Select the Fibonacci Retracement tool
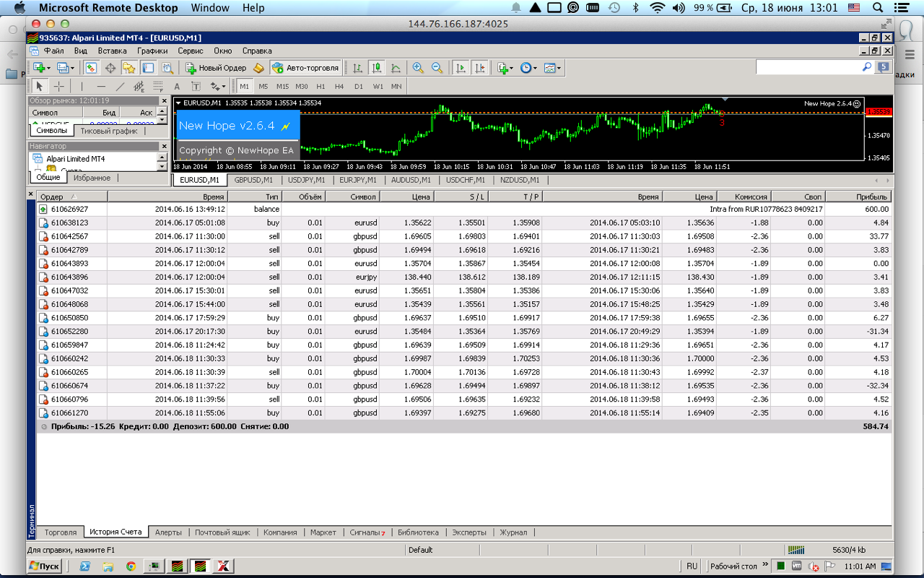924x578 pixels. 157,86
